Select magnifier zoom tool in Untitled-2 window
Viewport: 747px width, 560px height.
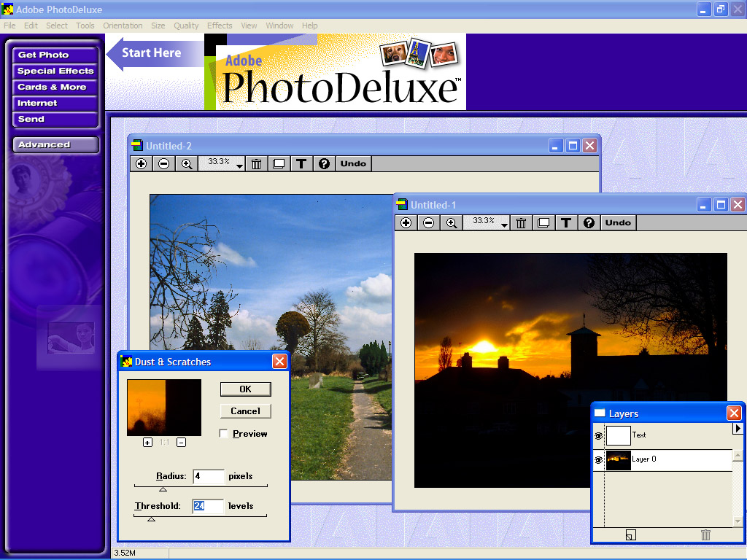click(187, 164)
